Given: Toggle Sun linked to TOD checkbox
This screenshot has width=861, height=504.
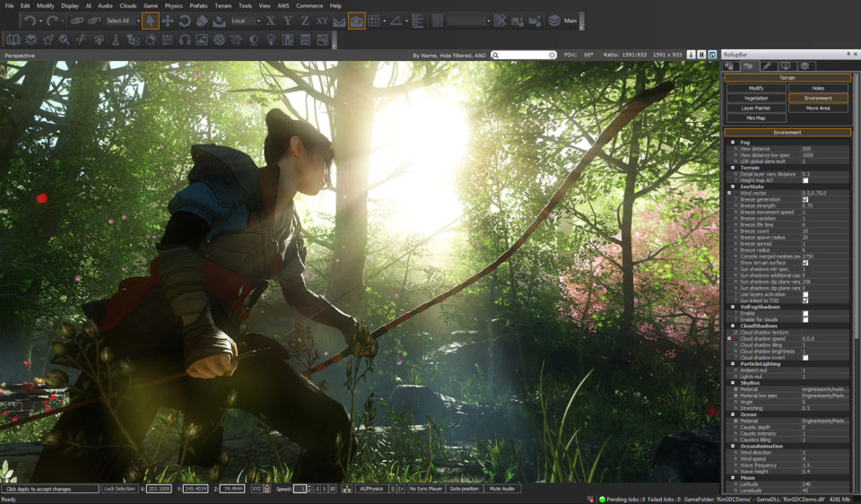Looking at the screenshot, I should click(x=805, y=300).
